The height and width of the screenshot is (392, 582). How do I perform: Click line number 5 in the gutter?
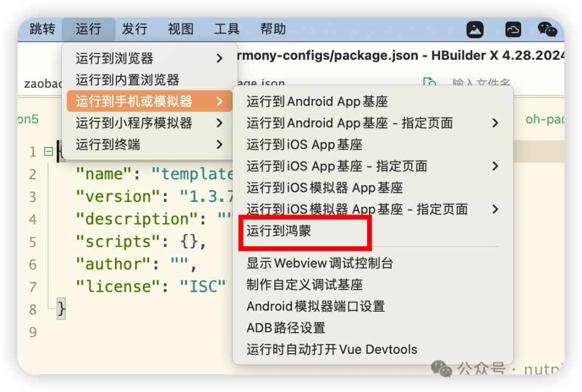point(33,242)
